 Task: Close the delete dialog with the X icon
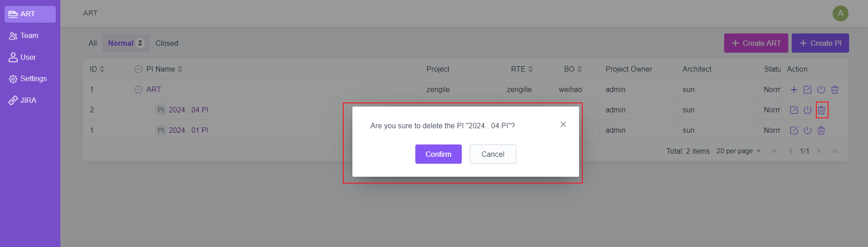coord(563,125)
